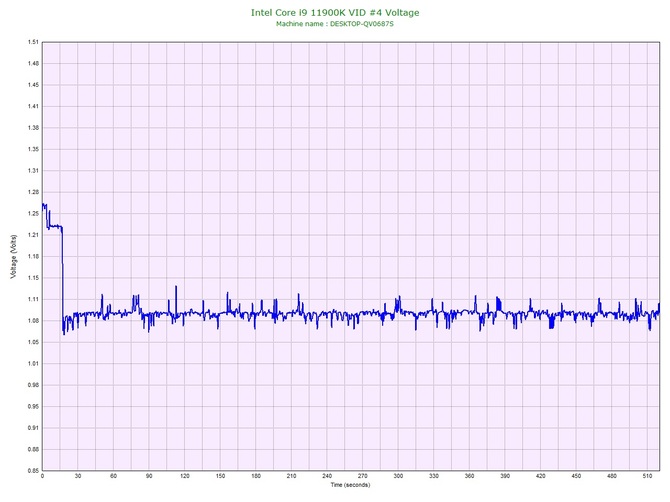This screenshot has width=670, height=502.
Task: Click the 210 seconds x-axis tick label
Action: (x=291, y=476)
